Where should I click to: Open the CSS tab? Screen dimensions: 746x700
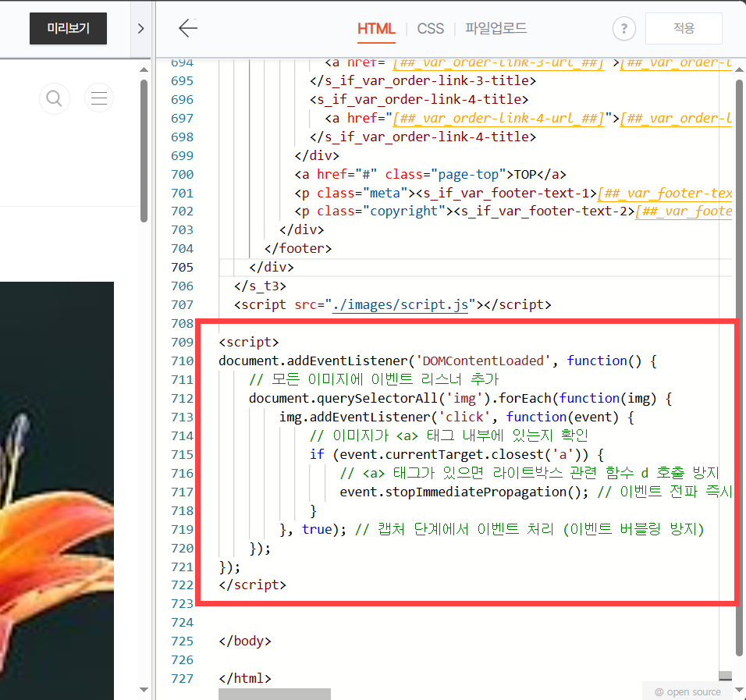pos(430,29)
